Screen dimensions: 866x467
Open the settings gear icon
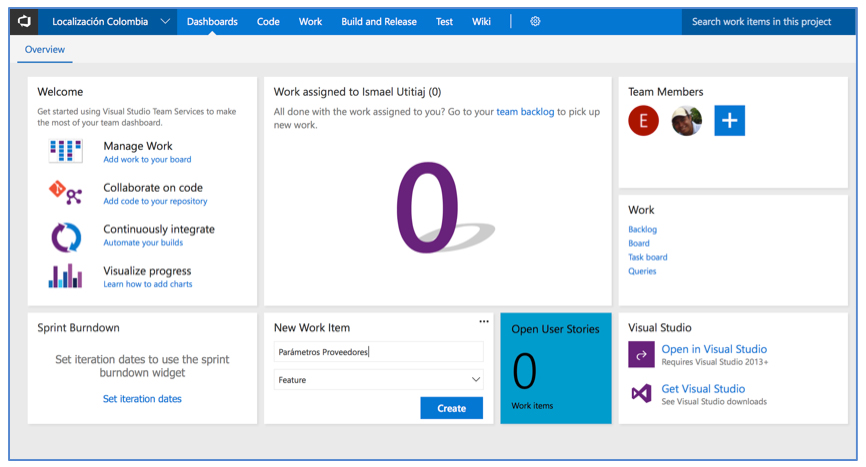click(x=535, y=22)
